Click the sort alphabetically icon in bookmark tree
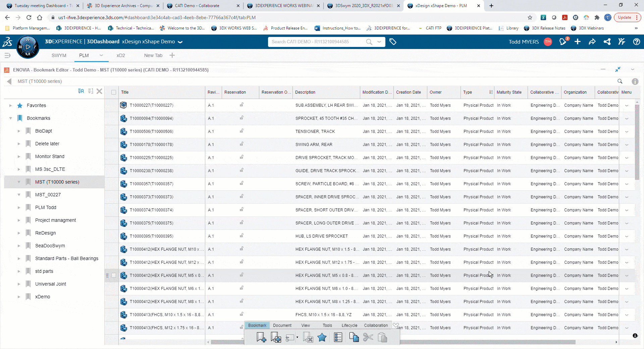Viewport: 644px width, 349px height. coord(81,91)
